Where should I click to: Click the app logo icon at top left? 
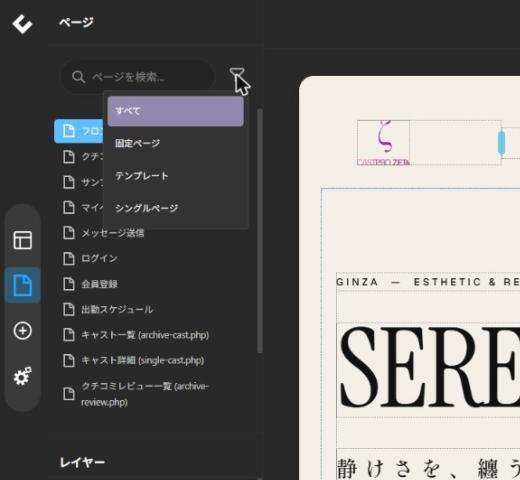[22, 24]
